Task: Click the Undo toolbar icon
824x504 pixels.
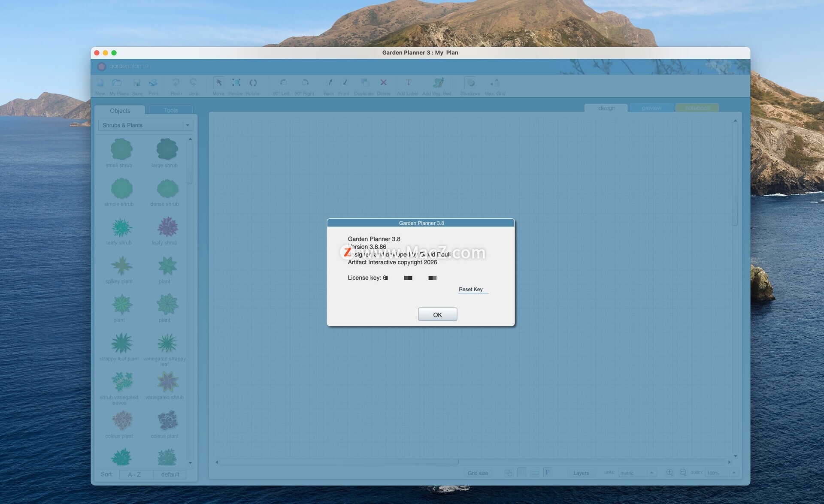Action: [194, 83]
